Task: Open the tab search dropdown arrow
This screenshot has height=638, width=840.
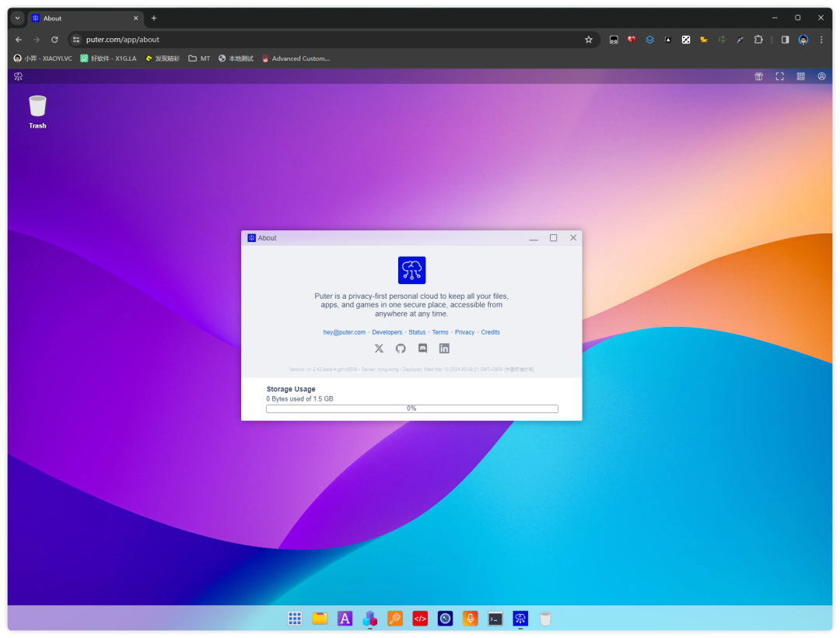Action: pyautogui.click(x=16, y=17)
